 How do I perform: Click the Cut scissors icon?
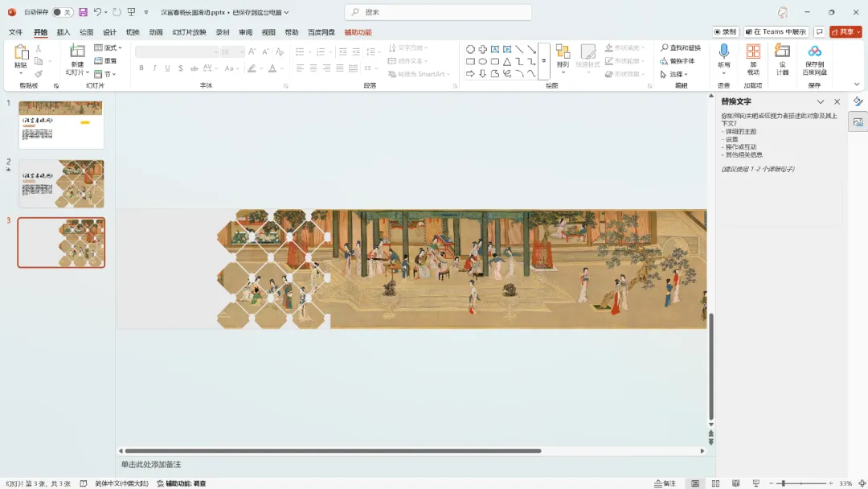(39, 49)
